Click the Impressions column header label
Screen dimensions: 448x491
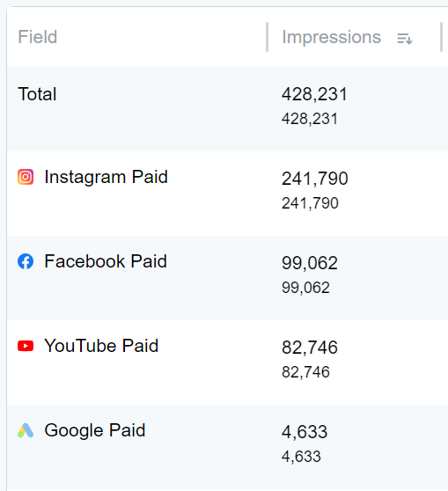point(332,37)
